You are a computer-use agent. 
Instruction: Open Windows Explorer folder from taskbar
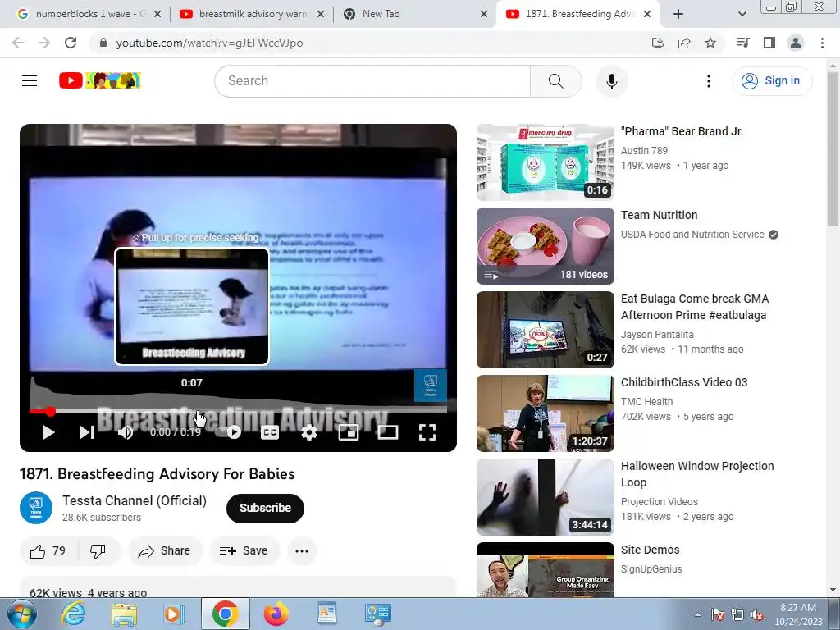(124, 614)
